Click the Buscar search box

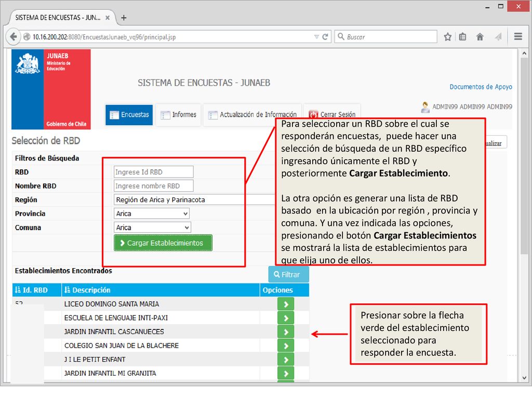click(x=386, y=37)
